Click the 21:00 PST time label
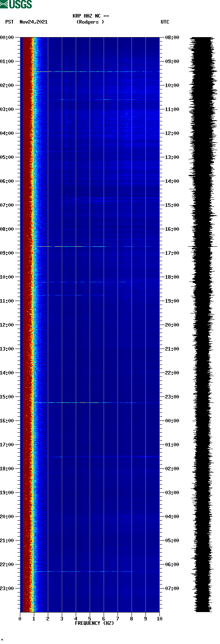This screenshot has height=644, width=220. pos(7,541)
